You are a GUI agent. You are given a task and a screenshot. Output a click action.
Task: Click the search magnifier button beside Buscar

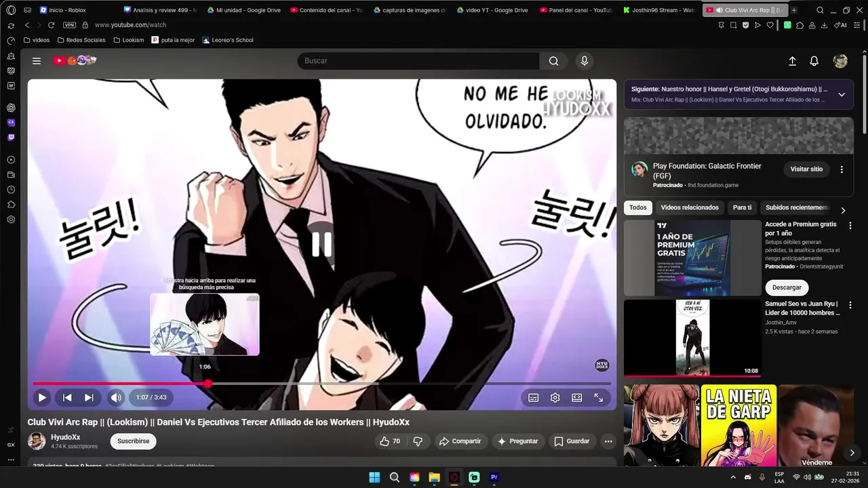pyautogui.click(x=554, y=61)
